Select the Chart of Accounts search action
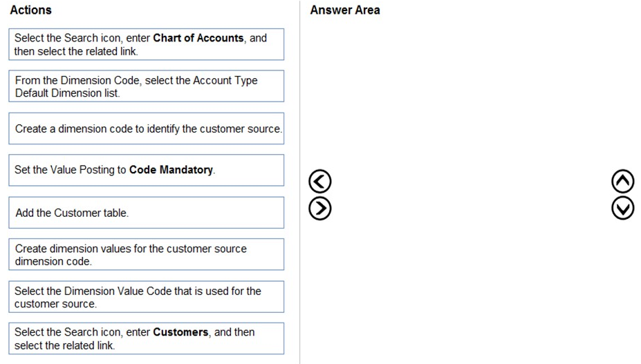The height and width of the screenshot is (364, 641). [146, 44]
